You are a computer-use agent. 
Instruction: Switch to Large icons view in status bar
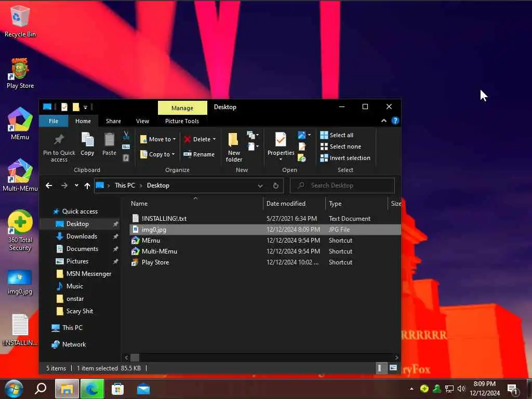coord(393,368)
